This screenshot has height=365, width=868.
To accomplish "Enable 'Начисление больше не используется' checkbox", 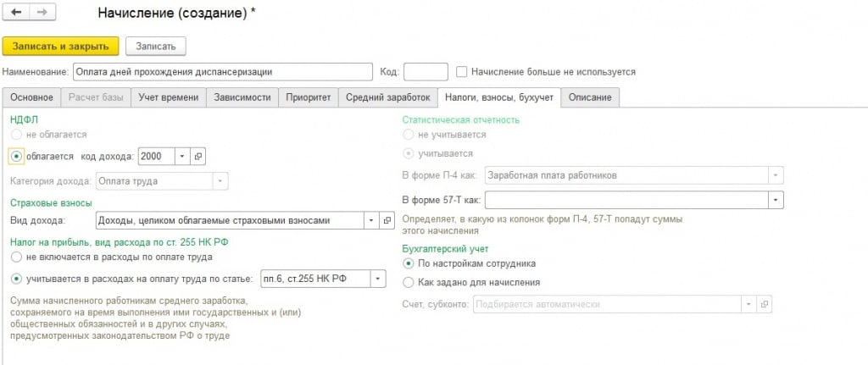I will pos(462,72).
